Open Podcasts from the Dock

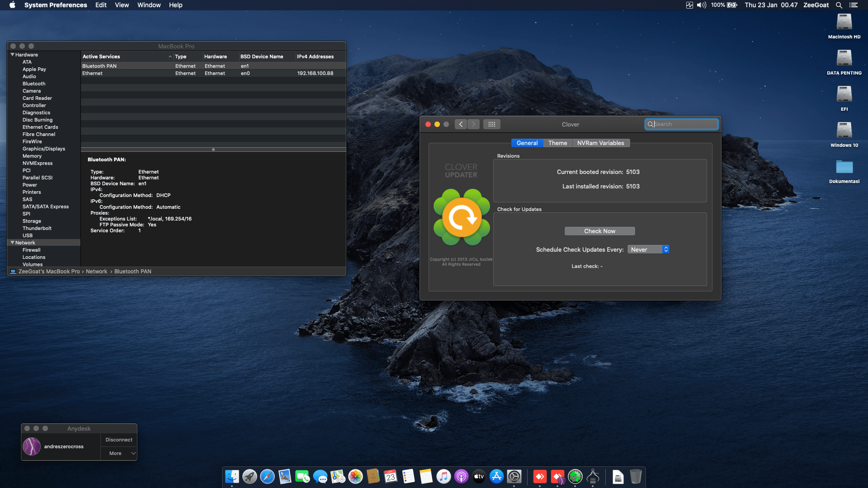pyautogui.click(x=461, y=476)
